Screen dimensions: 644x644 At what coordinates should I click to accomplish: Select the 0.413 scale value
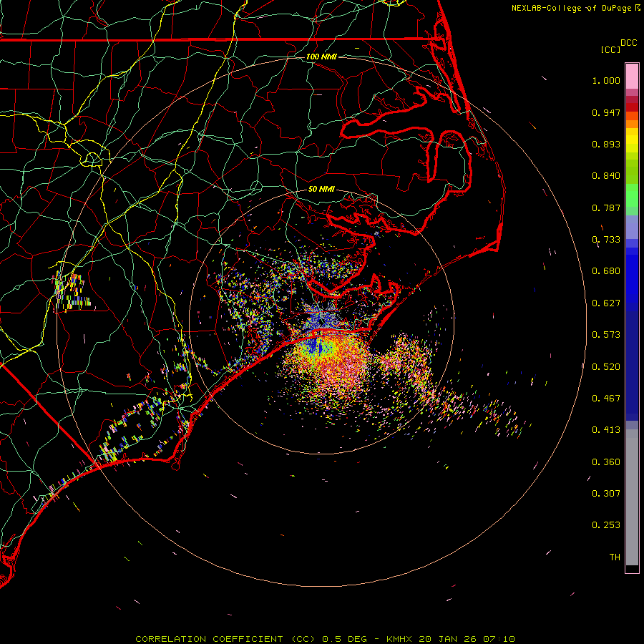(x=606, y=430)
